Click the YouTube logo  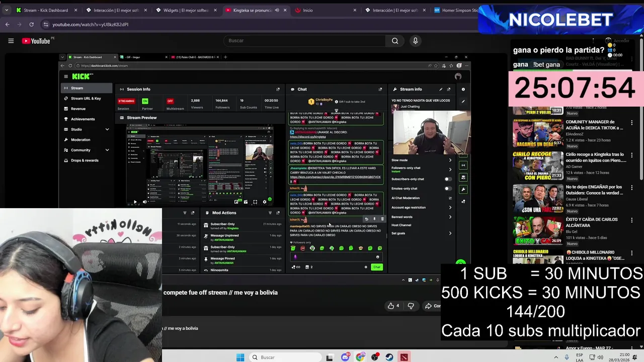[x=36, y=41]
